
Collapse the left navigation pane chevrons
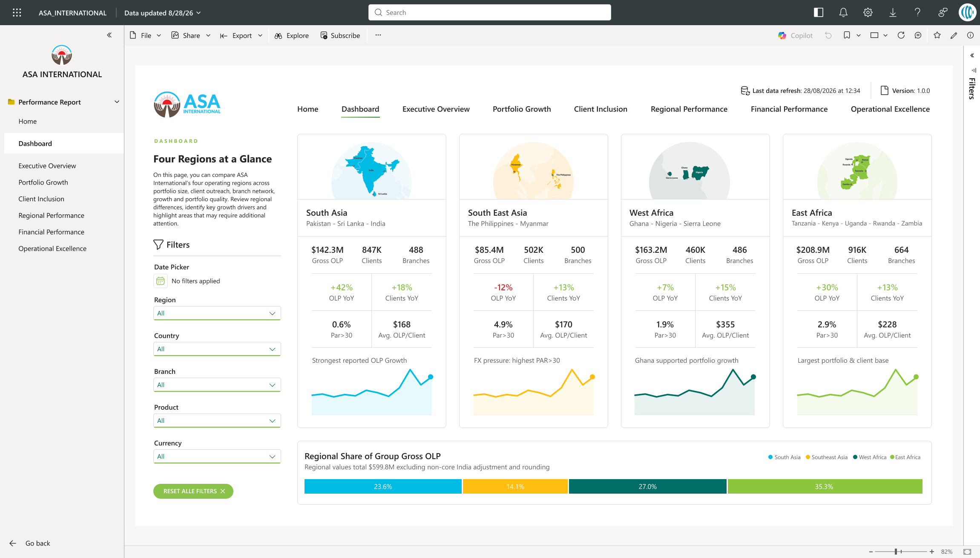(x=109, y=35)
